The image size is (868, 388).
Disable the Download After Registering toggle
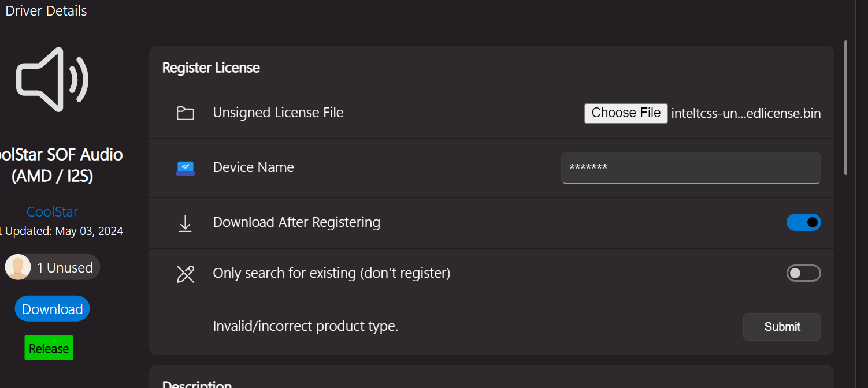803,222
